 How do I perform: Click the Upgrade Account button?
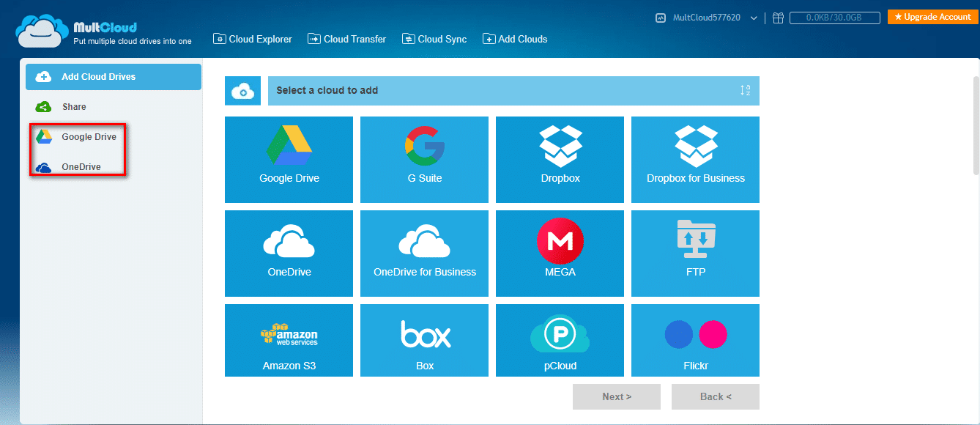coord(932,16)
